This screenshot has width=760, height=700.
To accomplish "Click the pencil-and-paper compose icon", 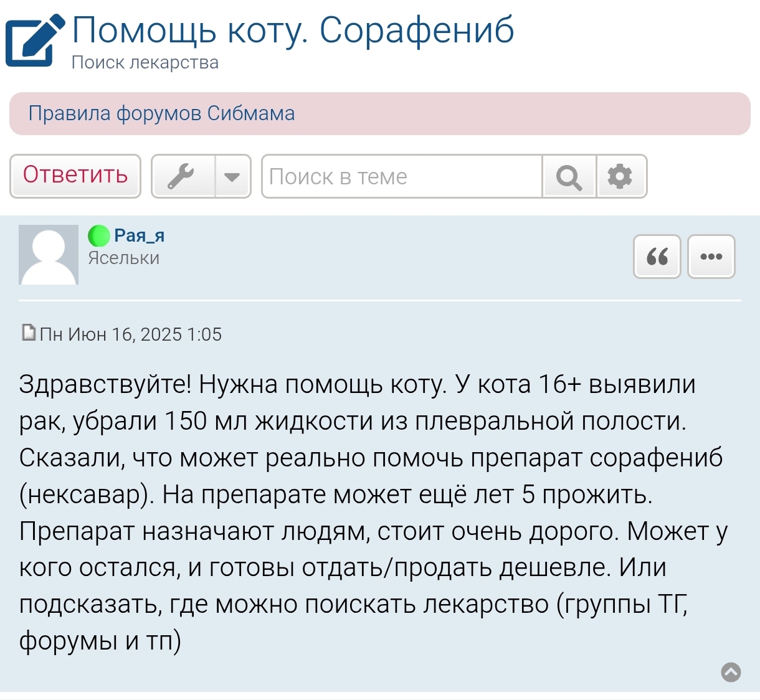I will pos(34,40).
